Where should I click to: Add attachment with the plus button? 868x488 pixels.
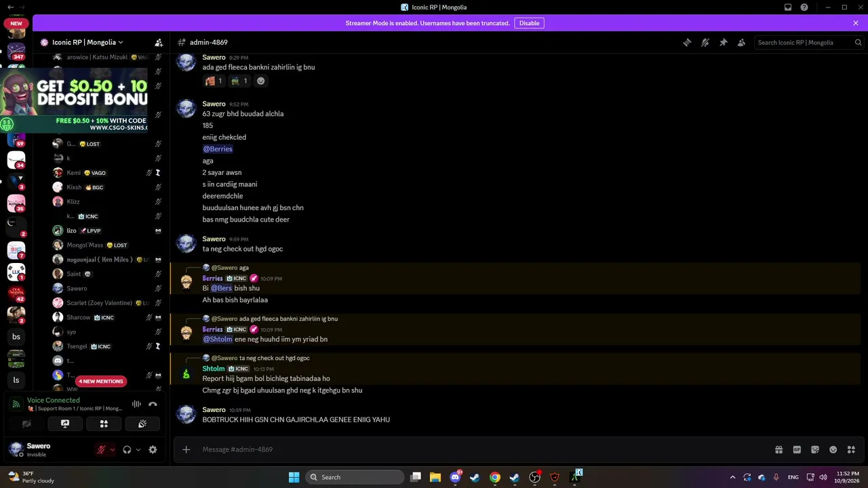click(186, 449)
